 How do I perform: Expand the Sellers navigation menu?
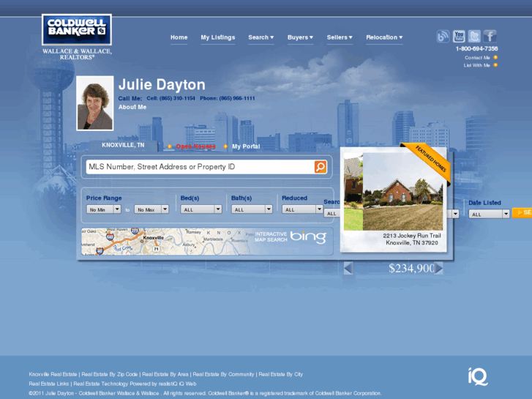(x=340, y=37)
